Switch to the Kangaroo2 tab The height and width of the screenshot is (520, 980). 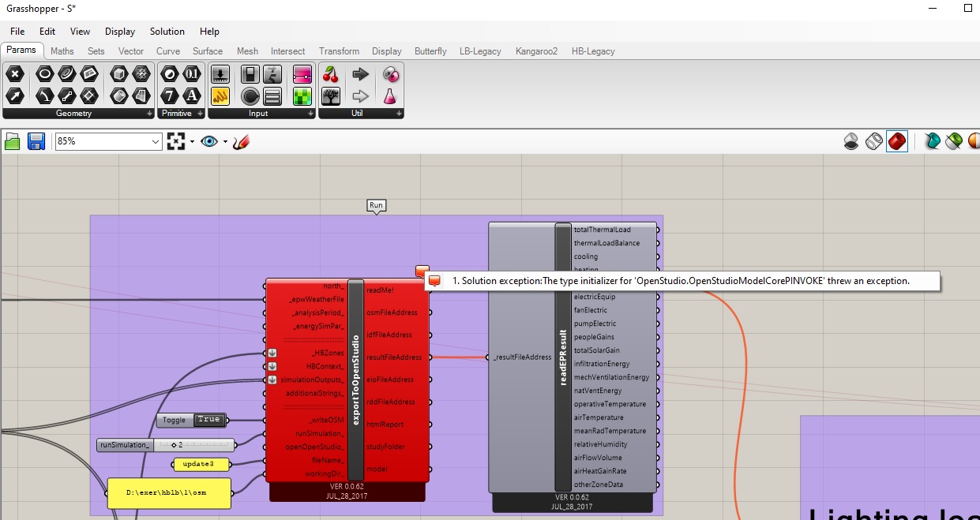point(537,51)
